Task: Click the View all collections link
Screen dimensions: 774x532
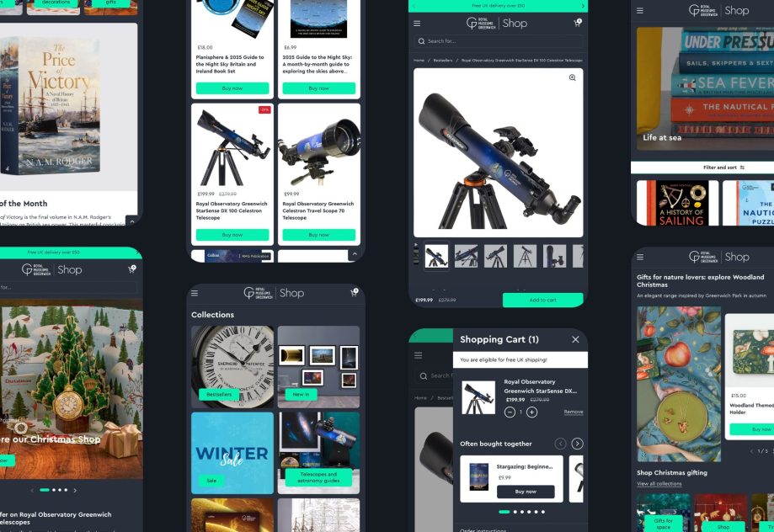Action: coord(659,484)
